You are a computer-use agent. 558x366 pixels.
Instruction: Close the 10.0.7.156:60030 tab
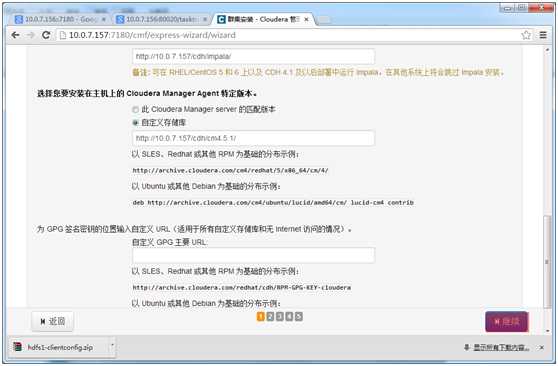click(205, 20)
